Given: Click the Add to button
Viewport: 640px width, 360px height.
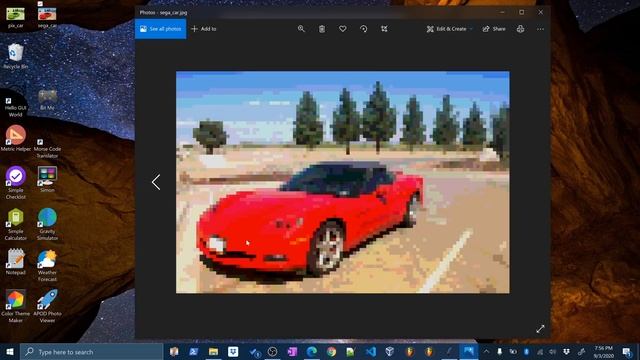Looking at the screenshot, I should [204, 29].
